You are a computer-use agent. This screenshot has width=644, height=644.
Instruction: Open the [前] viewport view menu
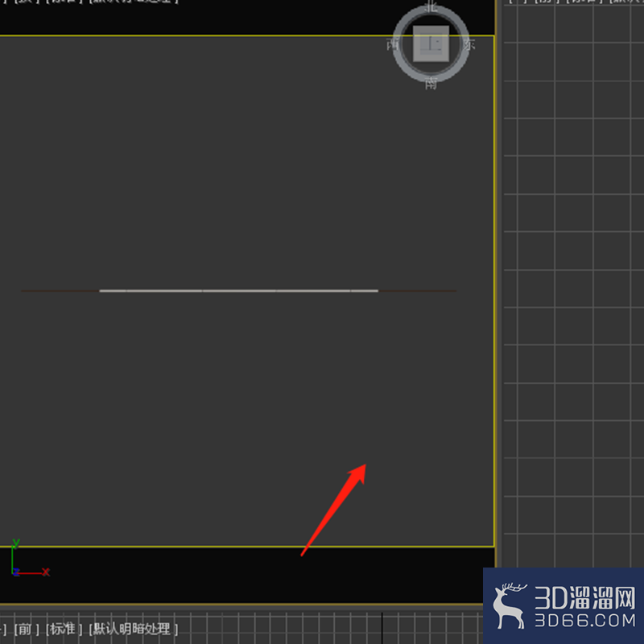coord(27,629)
